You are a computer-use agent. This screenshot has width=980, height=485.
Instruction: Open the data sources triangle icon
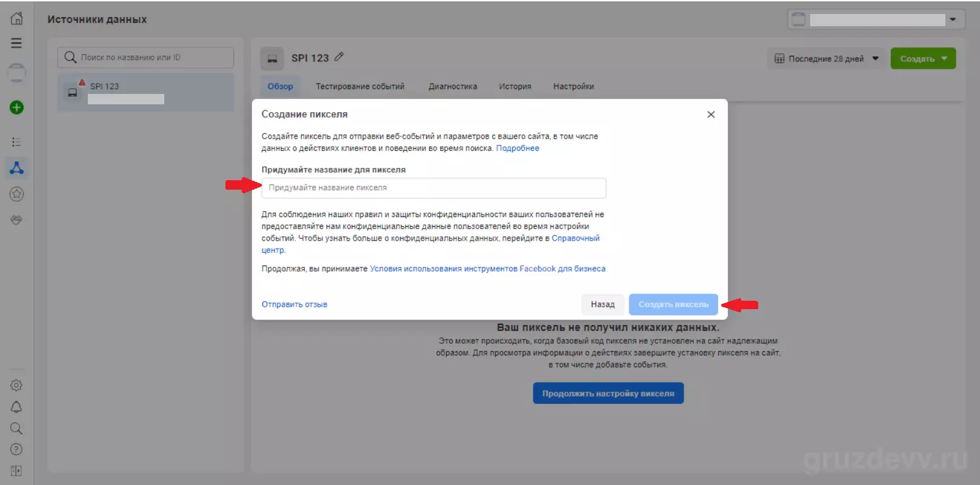(17, 168)
